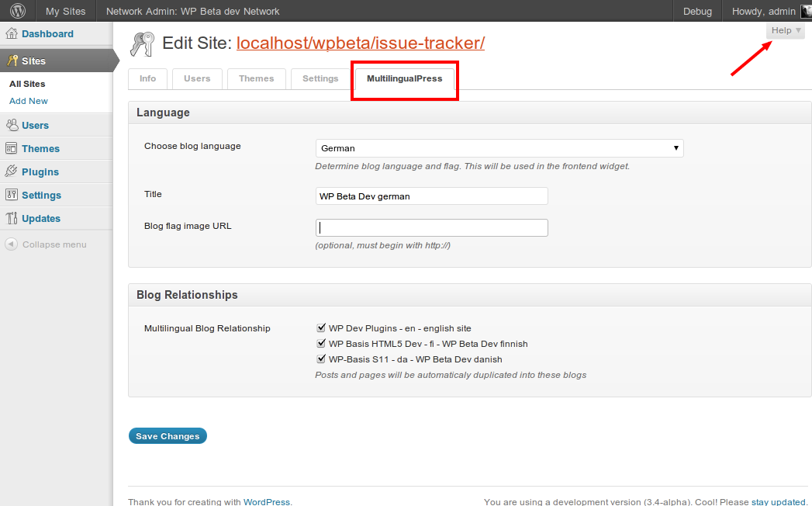The image size is (812, 506).
Task: Click the Themes sidebar icon
Action: [12, 148]
